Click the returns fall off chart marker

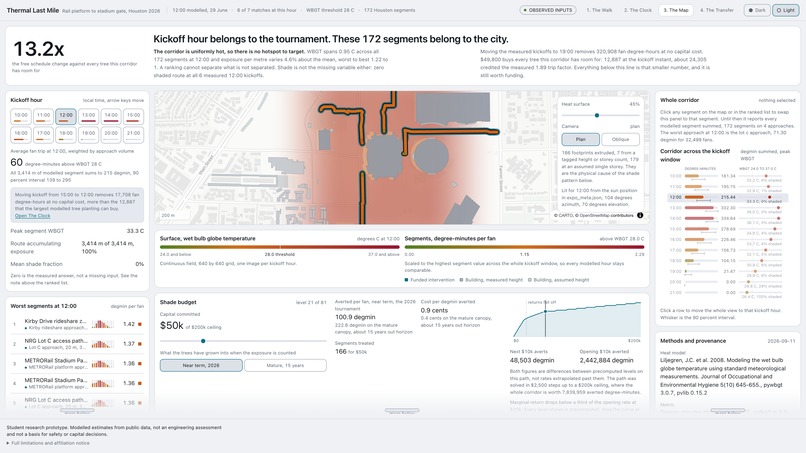coord(545,312)
